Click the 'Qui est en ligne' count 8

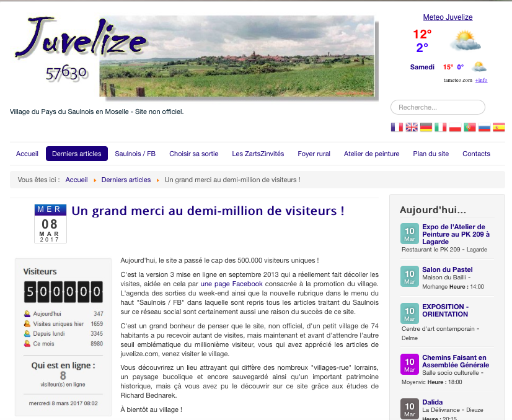click(63, 375)
